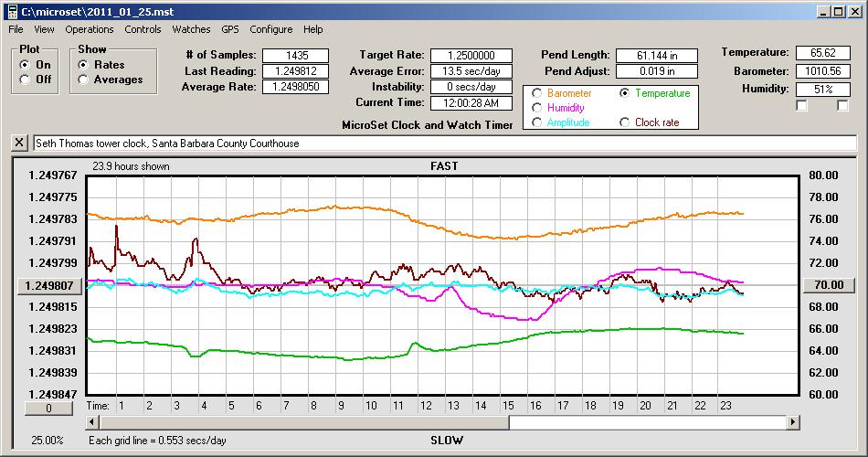Click the 70.00 right axis button
868x457 pixels.
tap(829, 285)
